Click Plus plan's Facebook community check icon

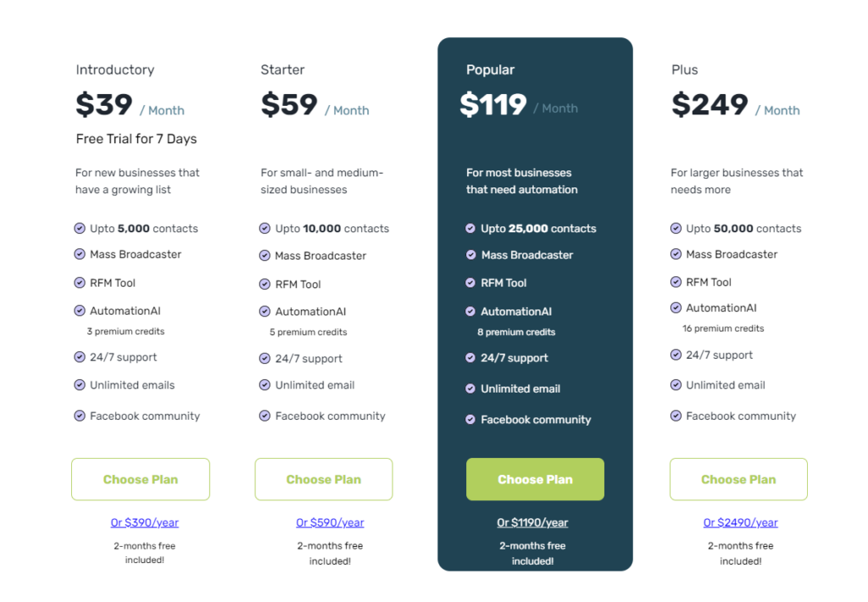click(x=676, y=415)
